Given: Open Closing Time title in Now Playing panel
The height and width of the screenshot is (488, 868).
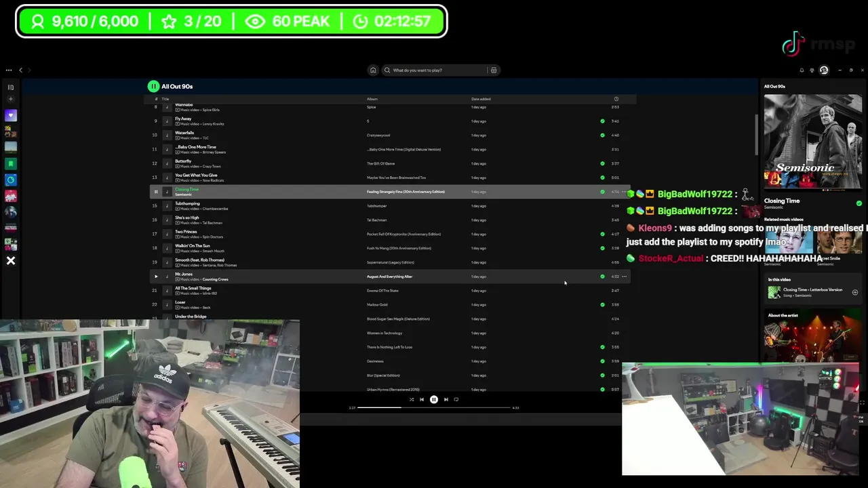Looking at the screenshot, I should [x=782, y=201].
